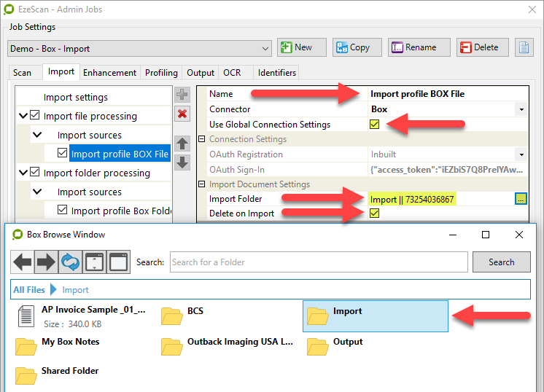Select the My Box Notes folder
Viewport: 544px width, 392px height.
tap(58, 346)
